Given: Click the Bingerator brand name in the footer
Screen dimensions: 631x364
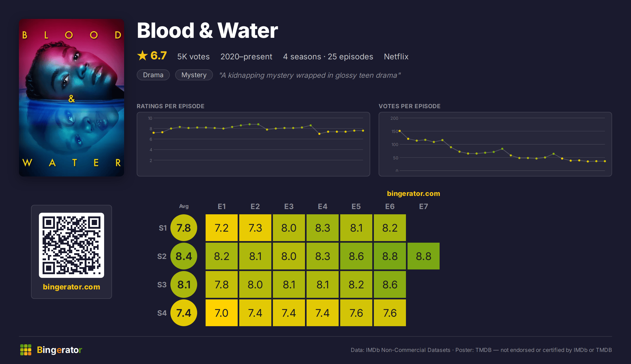Looking at the screenshot, I should tap(59, 350).
